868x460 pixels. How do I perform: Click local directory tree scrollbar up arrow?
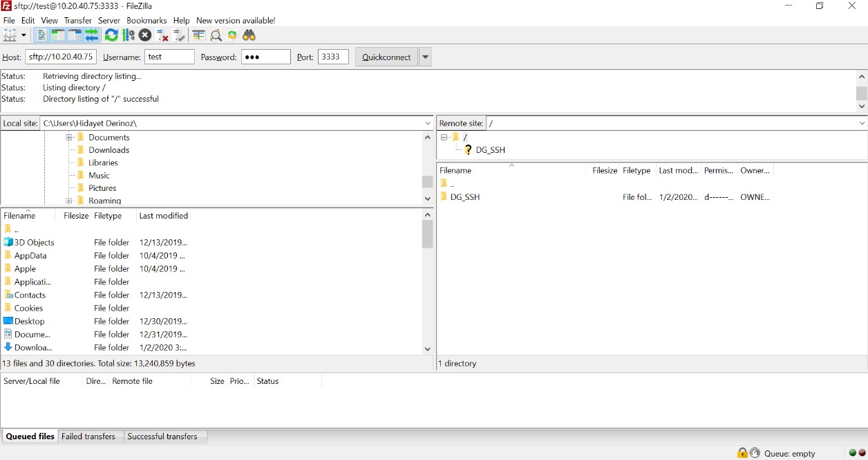(x=427, y=137)
